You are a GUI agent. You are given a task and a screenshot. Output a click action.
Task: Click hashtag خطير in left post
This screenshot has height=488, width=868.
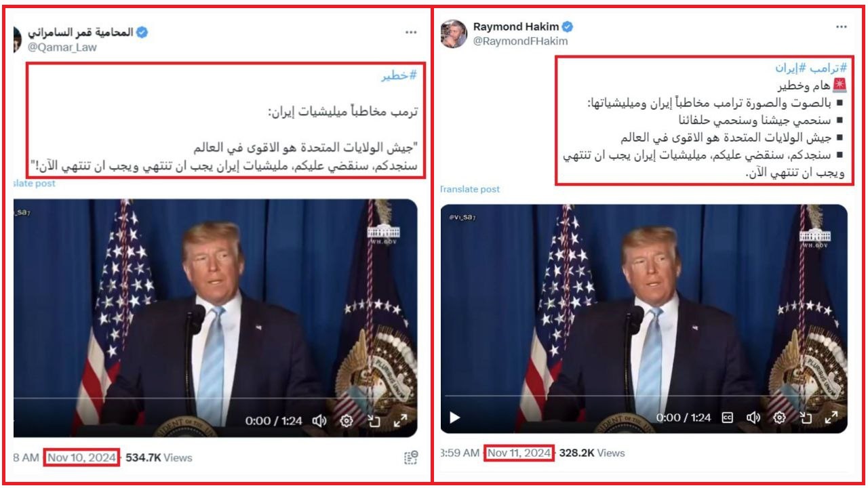point(399,76)
